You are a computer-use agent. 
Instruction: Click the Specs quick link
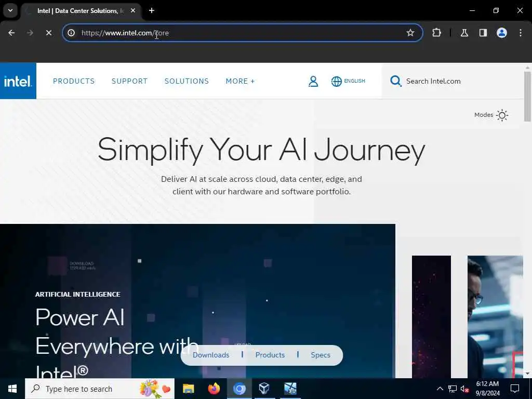point(321,355)
